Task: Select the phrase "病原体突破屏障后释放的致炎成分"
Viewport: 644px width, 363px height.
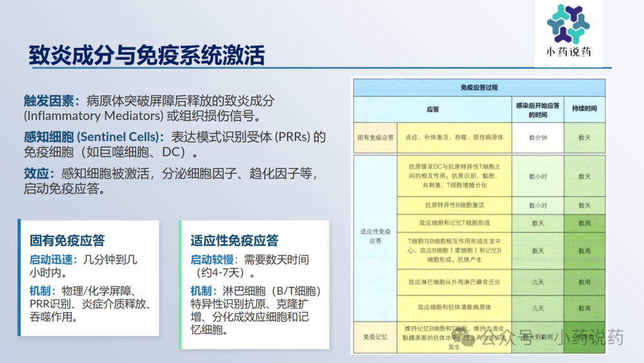Action: 180,101
